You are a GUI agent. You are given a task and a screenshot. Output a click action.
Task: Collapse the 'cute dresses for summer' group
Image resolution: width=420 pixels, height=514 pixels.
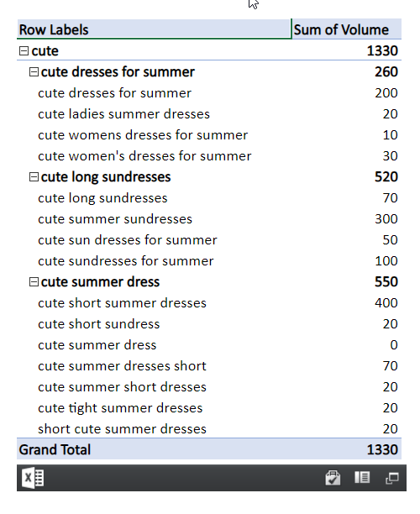pyautogui.click(x=34, y=71)
